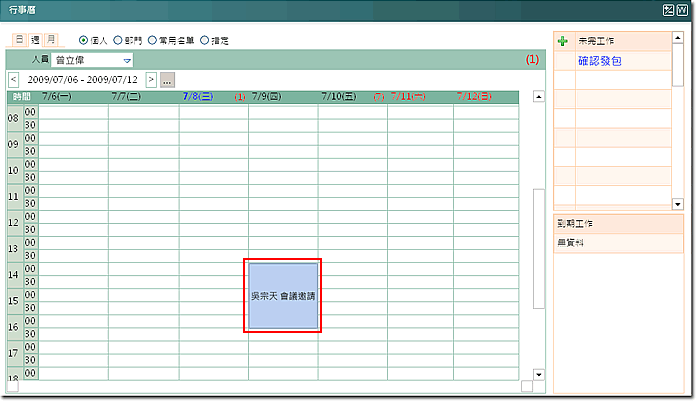
Task: Select the 個人 radio option
Action: (84, 40)
